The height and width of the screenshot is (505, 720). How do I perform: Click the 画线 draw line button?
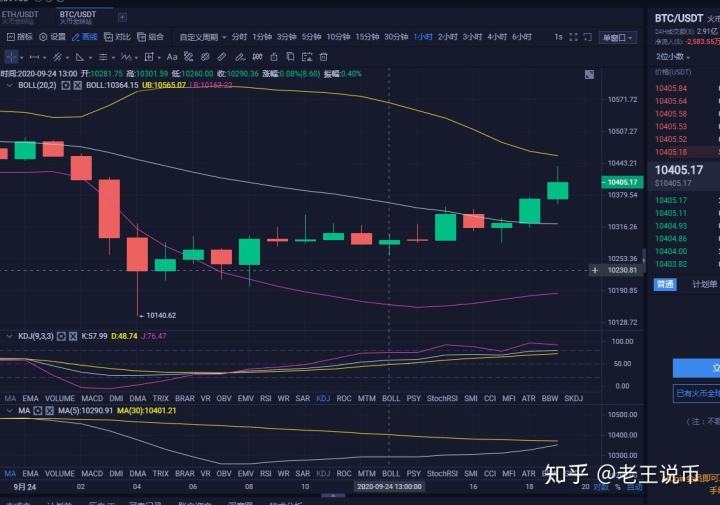(85, 37)
